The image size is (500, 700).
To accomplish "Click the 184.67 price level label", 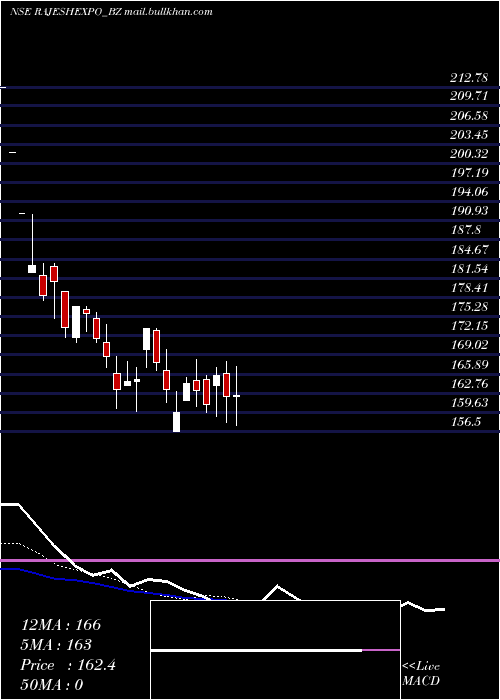I will pyautogui.click(x=469, y=250).
